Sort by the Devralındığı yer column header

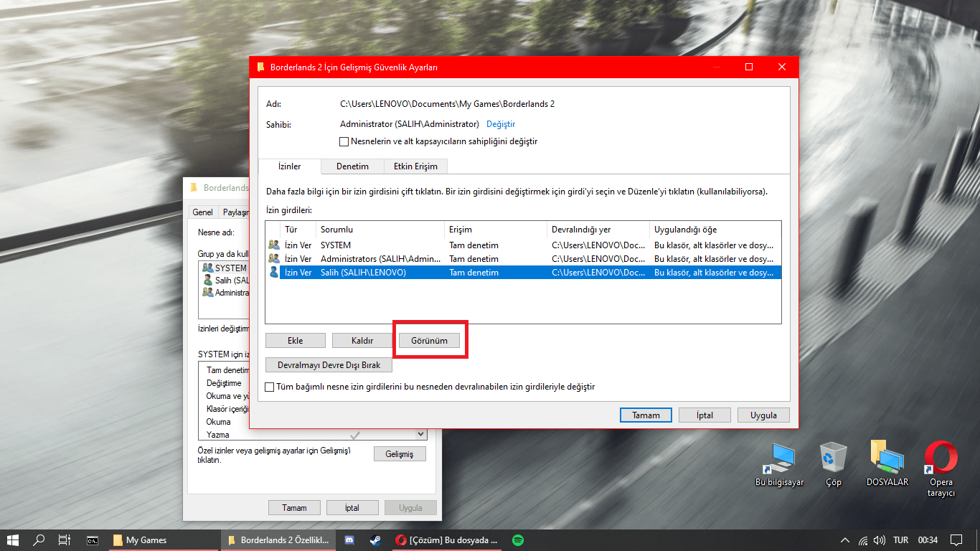(599, 230)
